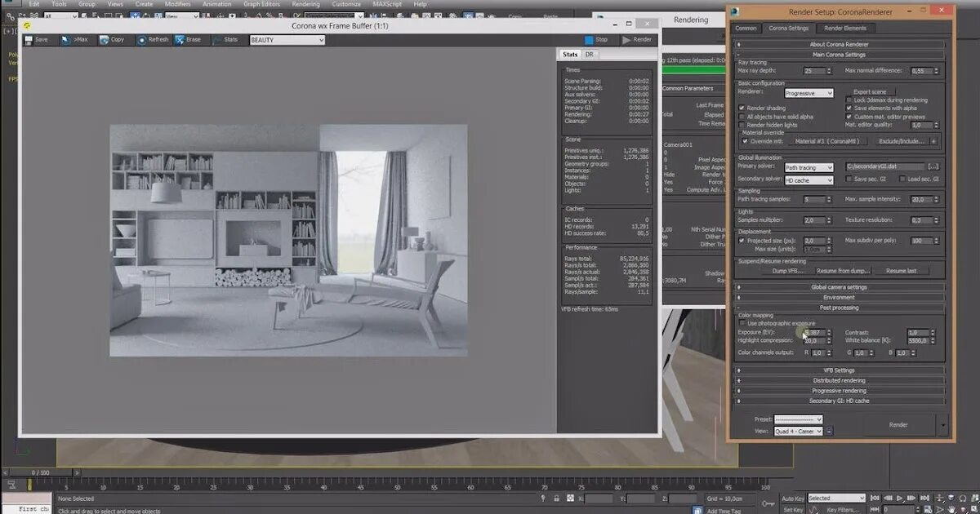980x514 pixels.
Task: Click the Material #3 (CoronaMtl) slot
Action: 828,141
